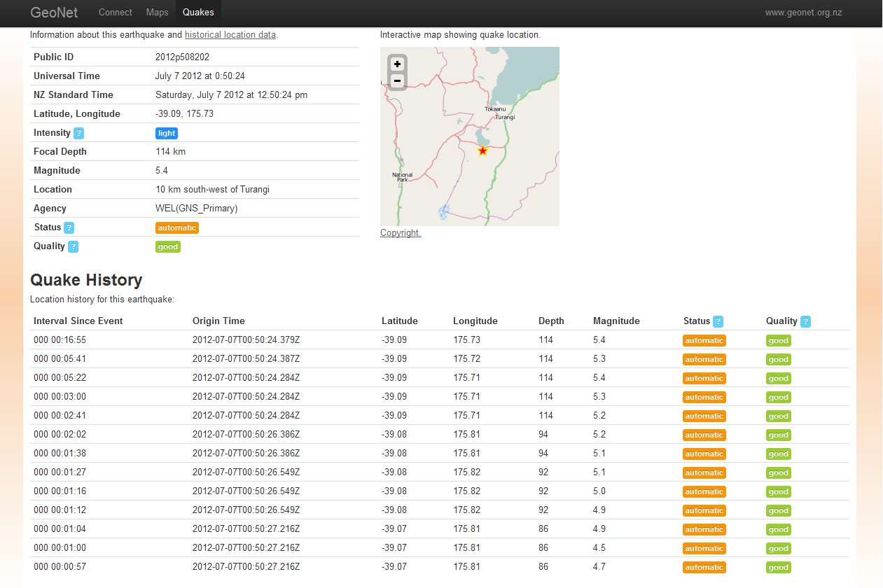This screenshot has width=883, height=588.
Task: Open the Intensity help question icon
Action: coord(79,133)
